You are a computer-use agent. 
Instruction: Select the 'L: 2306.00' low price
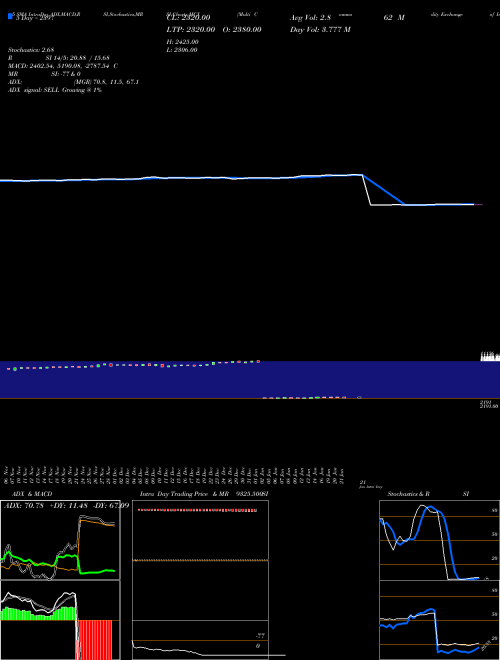coord(182,50)
